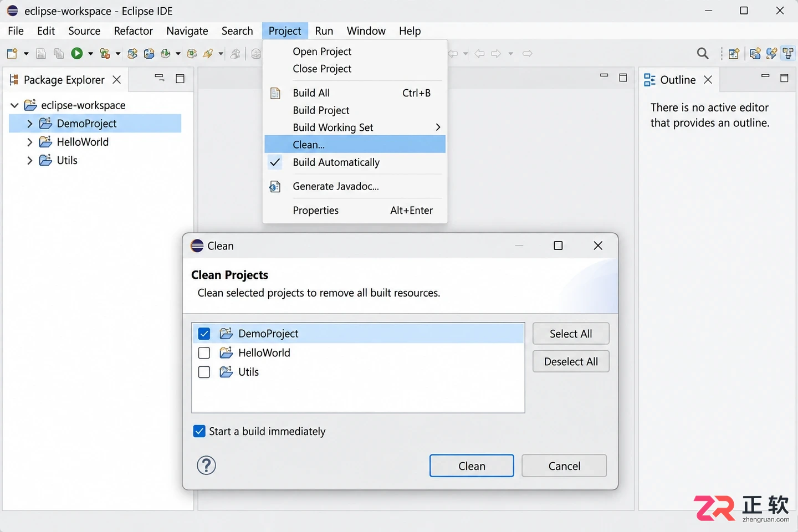Click the Javadoc icon in the Project menu
Viewport: 798px width, 532px height.
(x=275, y=187)
